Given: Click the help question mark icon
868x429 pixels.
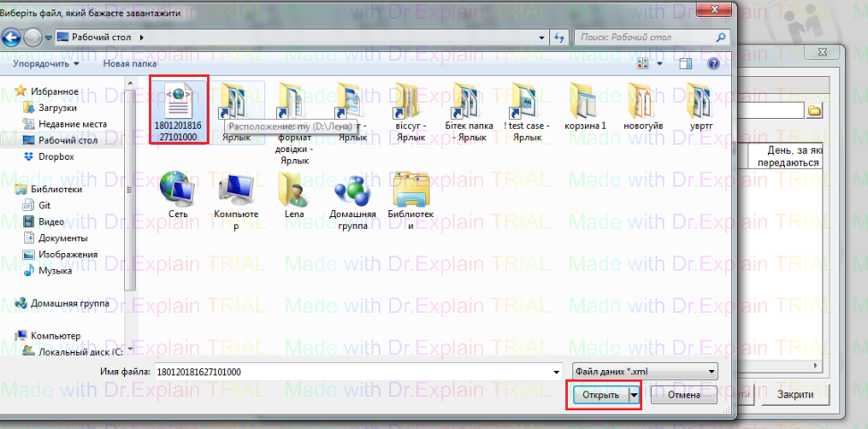Looking at the screenshot, I should point(713,64).
